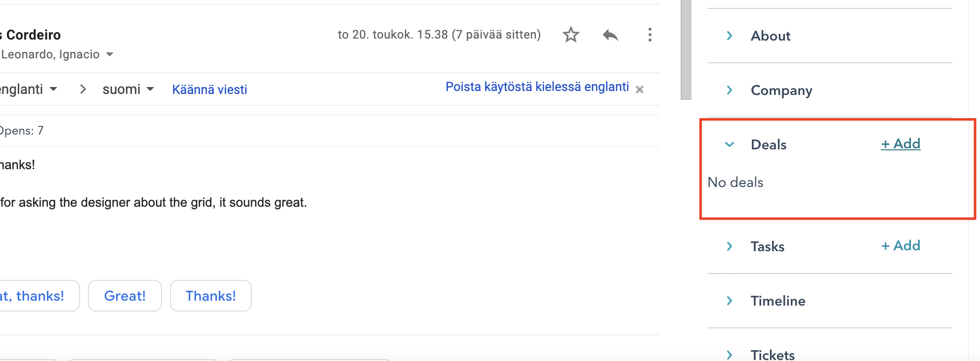Image resolution: width=980 pixels, height=361 pixels.
Task: Add a new task with + Add
Action: (x=900, y=245)
